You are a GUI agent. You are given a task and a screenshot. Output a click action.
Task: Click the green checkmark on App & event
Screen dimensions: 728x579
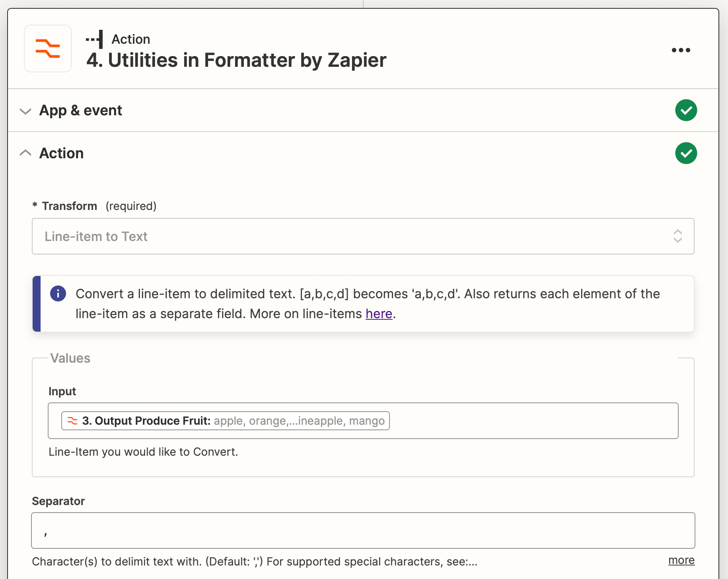coord(686,110)
